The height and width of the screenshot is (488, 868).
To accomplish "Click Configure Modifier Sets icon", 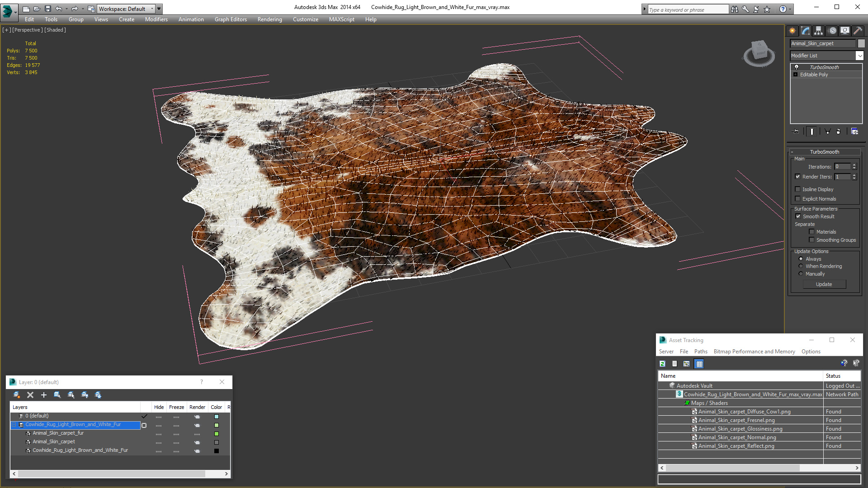I will (x=854, y=131).
